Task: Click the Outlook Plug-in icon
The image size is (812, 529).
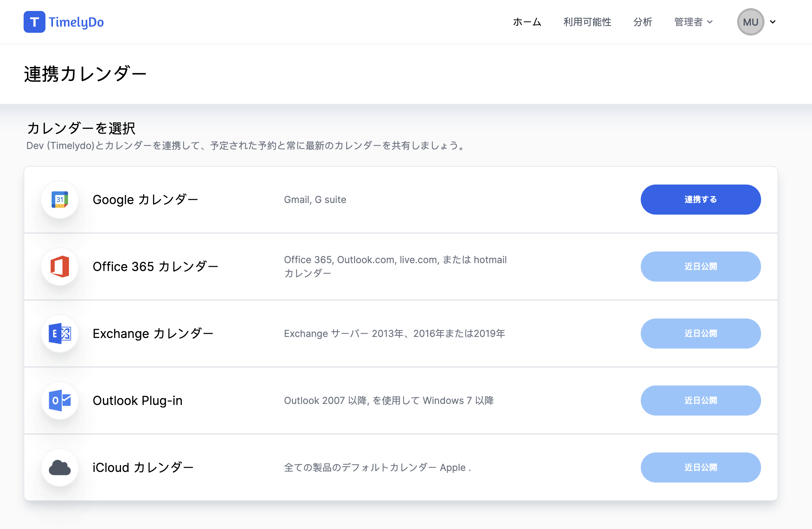Action: (60, 401)
